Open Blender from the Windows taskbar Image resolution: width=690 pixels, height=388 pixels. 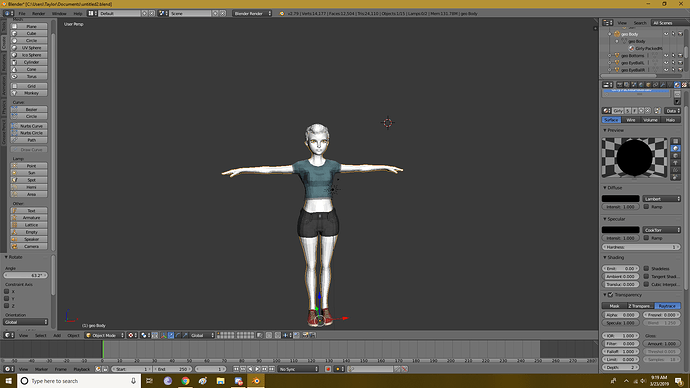[256, 381]
